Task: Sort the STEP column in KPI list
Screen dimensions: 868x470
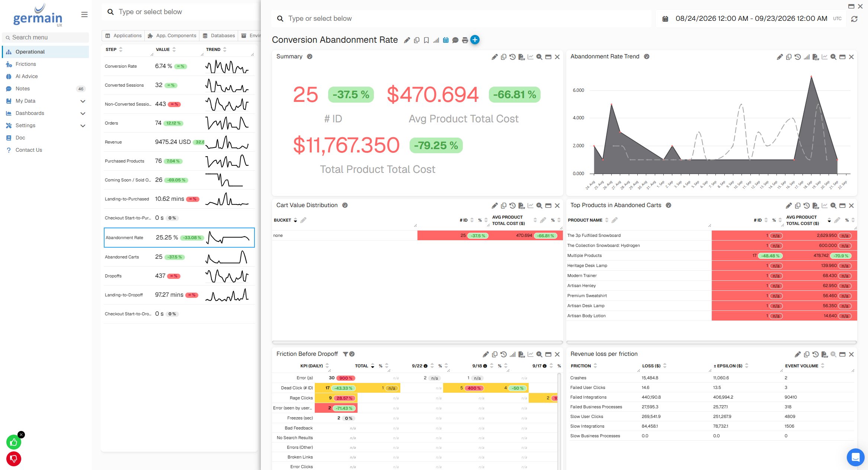Action: click(x=121, y=49)
